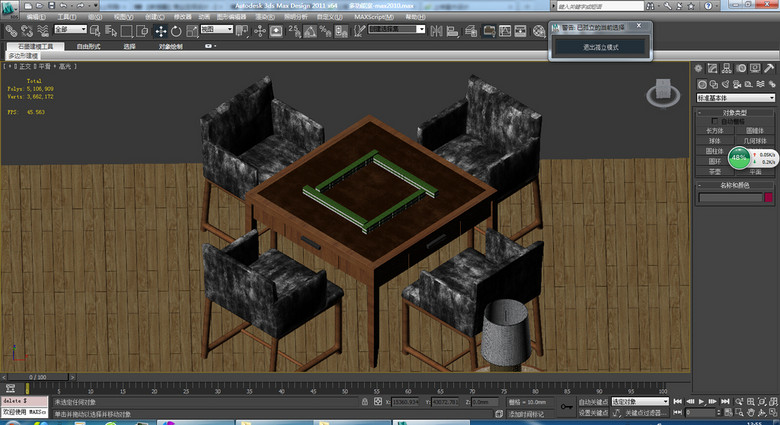The width and height of the screenshot is (780, 425).
Task: Select Lights category in Create panel
Action: (725, 84)
